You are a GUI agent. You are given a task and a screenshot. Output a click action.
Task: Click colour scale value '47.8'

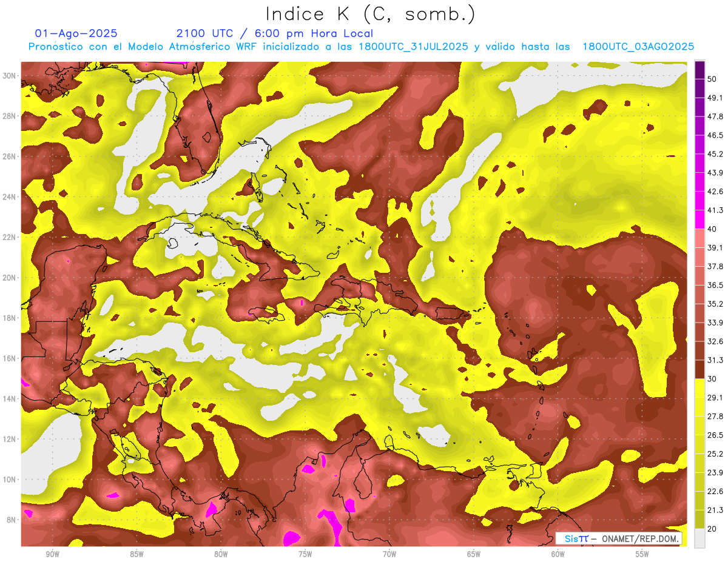coord(715,116)
